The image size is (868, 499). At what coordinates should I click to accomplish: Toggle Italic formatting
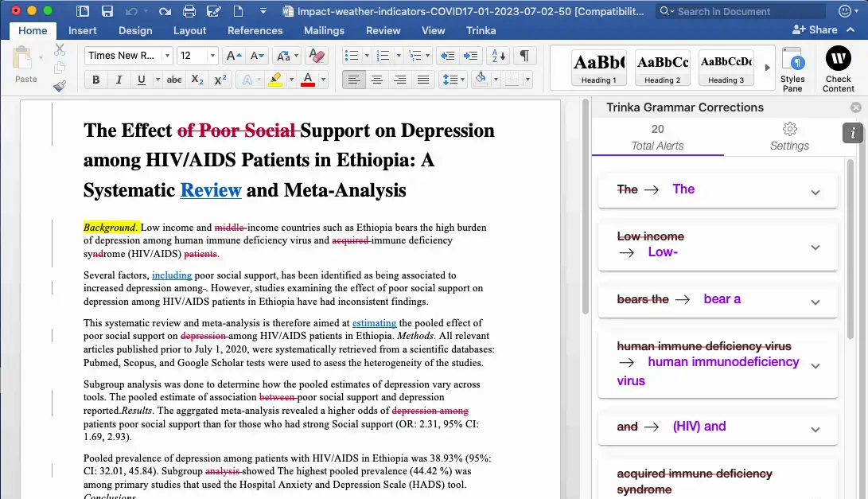pos(119,80)
